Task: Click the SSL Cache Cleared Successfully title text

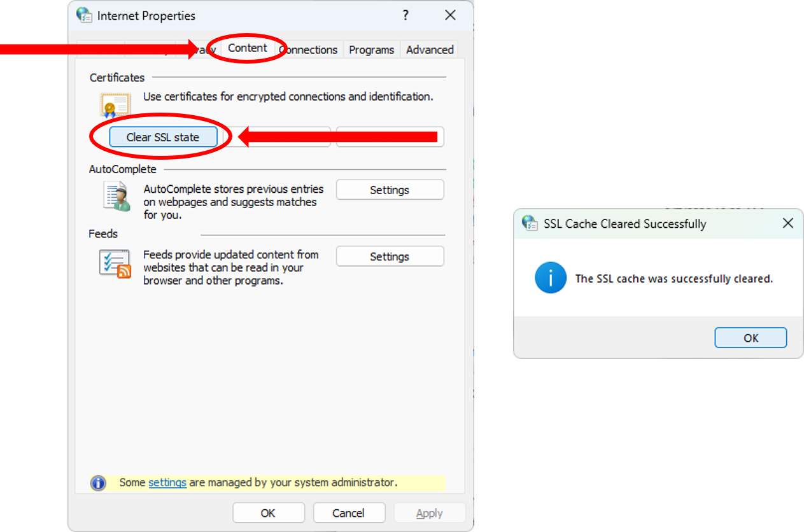Action: [x=625, y=224]
